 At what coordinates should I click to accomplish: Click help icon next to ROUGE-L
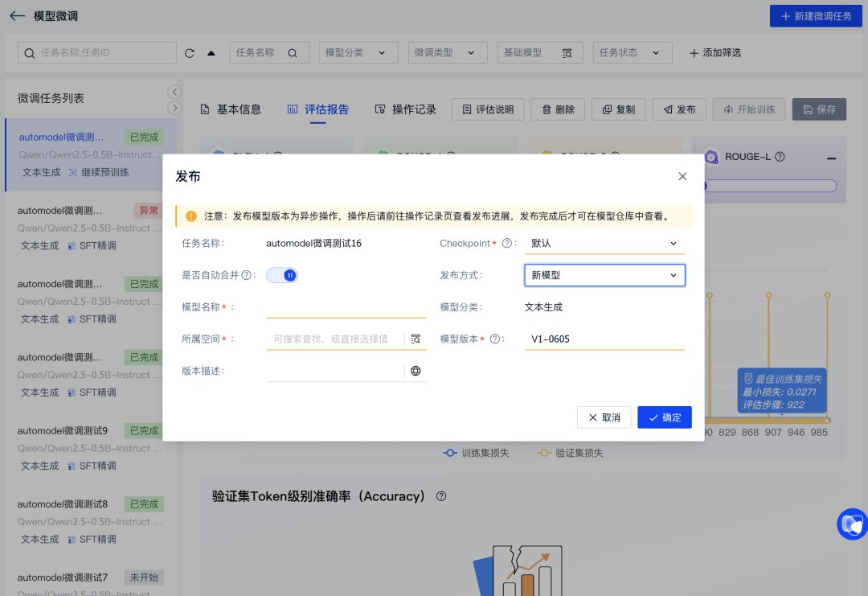pyautogui.click(x=780, y=157)
